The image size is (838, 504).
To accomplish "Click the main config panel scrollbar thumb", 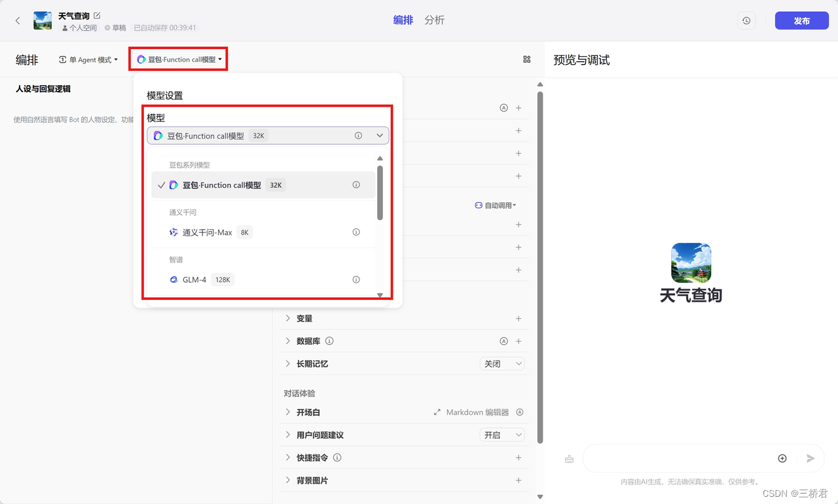I will click(x=540, y=266).
